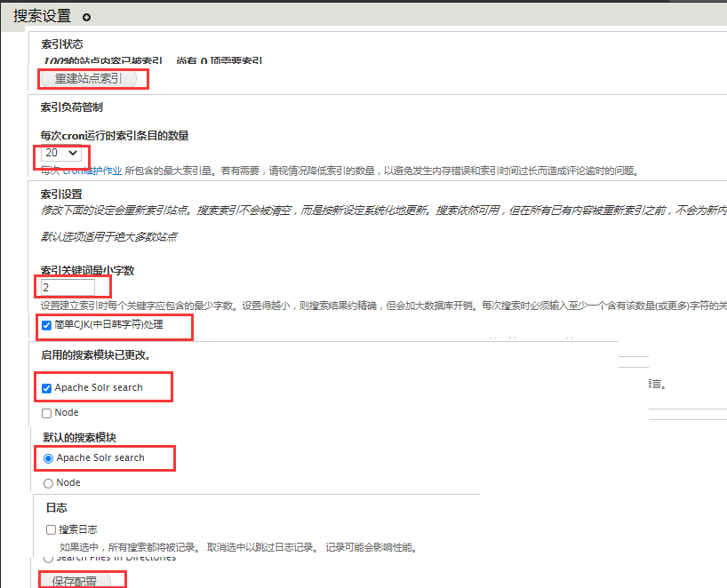Screen dimensions: 727x588
Task: Open the cron index count dropdown showing 20
Action: click(61, 153)
